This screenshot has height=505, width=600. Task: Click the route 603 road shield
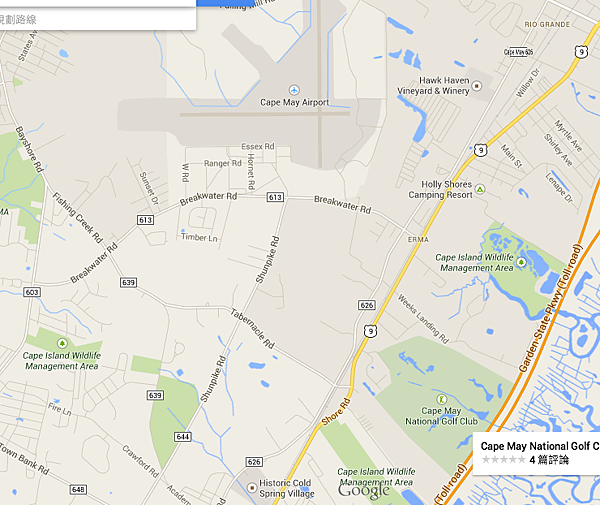(32, 292)
